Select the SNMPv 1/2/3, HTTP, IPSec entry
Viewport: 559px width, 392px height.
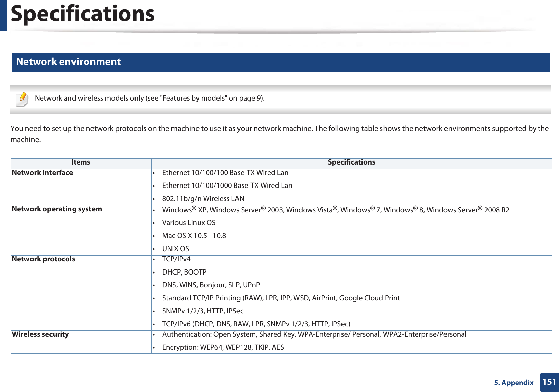[x=203, y=311]
